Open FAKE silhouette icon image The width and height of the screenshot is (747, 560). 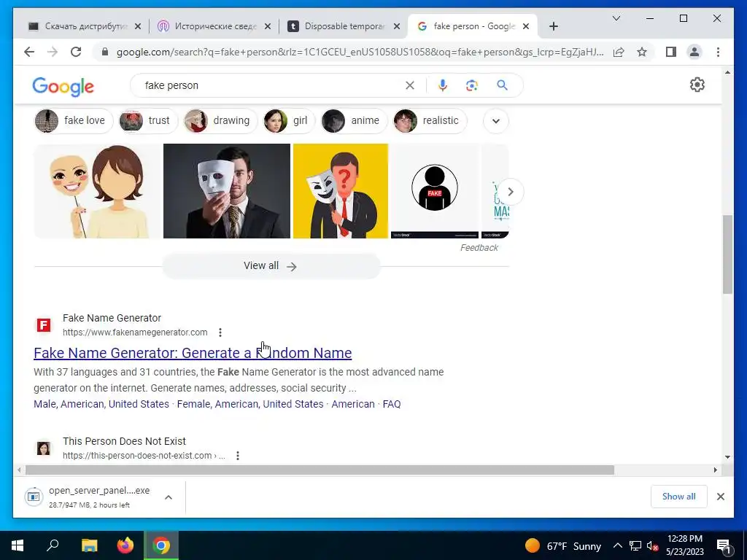coord(435,191)
